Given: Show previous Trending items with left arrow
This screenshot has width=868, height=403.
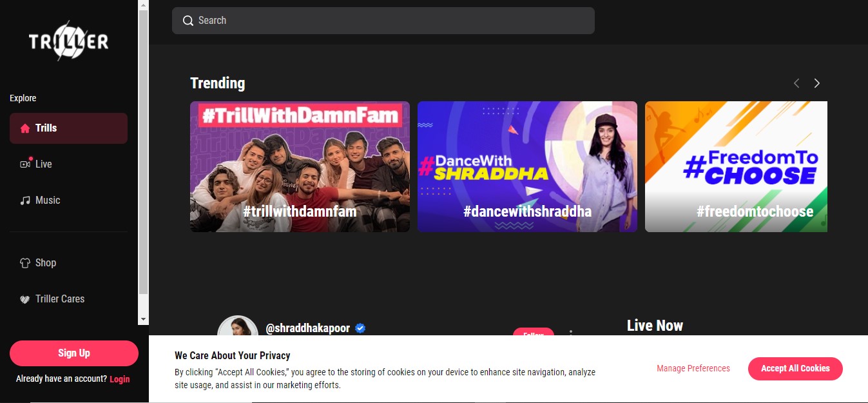Looking at the screenshot, I should (x=796, y=83).
